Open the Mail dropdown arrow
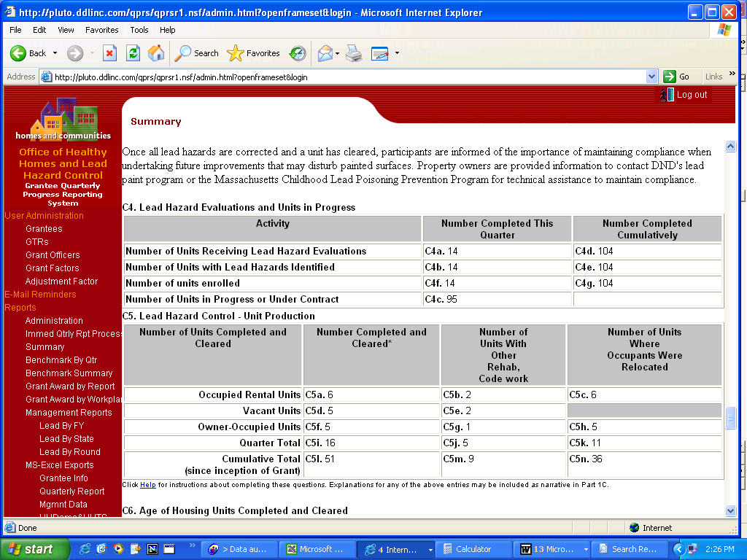Image resolution: width=747 pixels, height=560 pixels. [337, 53]
